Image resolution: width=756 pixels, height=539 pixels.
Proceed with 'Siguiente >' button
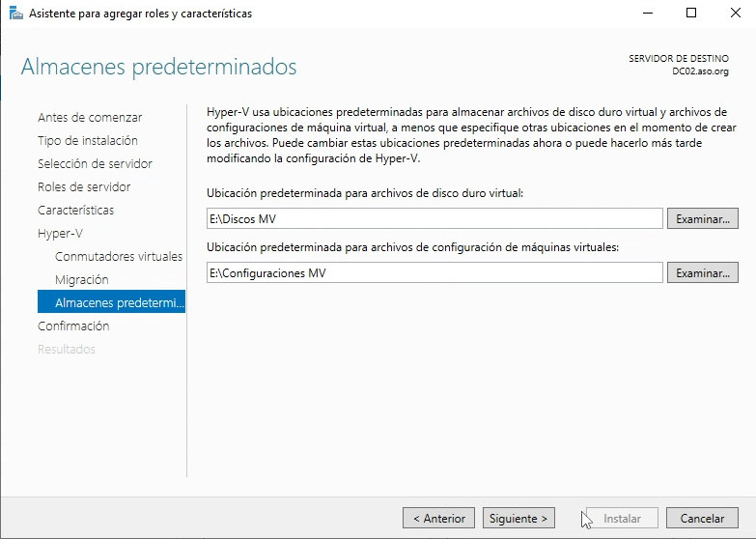pyautogui.click(x=519, y=518)
